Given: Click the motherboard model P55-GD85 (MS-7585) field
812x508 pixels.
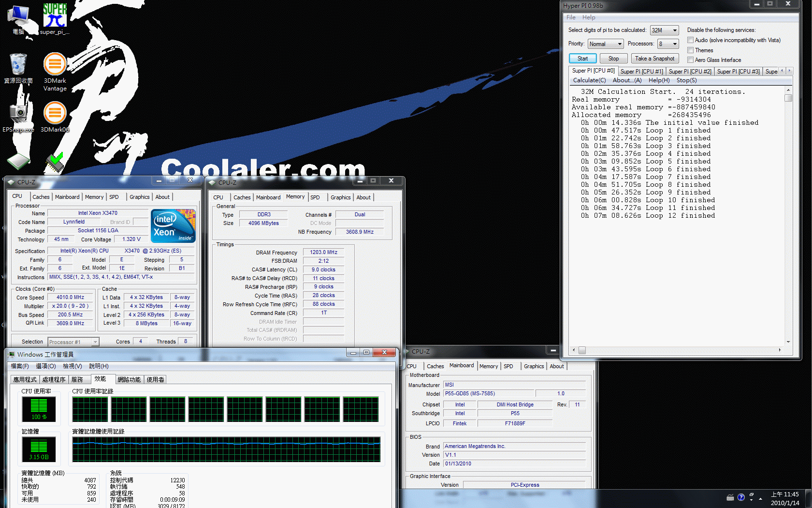Looking at the screenshot, I should pos(489,394).
